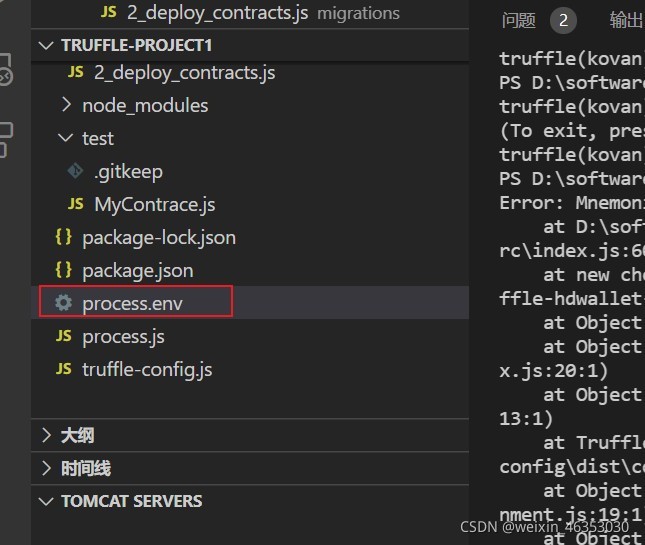
Task: Open the remote explorer icon in activity bar
Action: coord(6,69)
